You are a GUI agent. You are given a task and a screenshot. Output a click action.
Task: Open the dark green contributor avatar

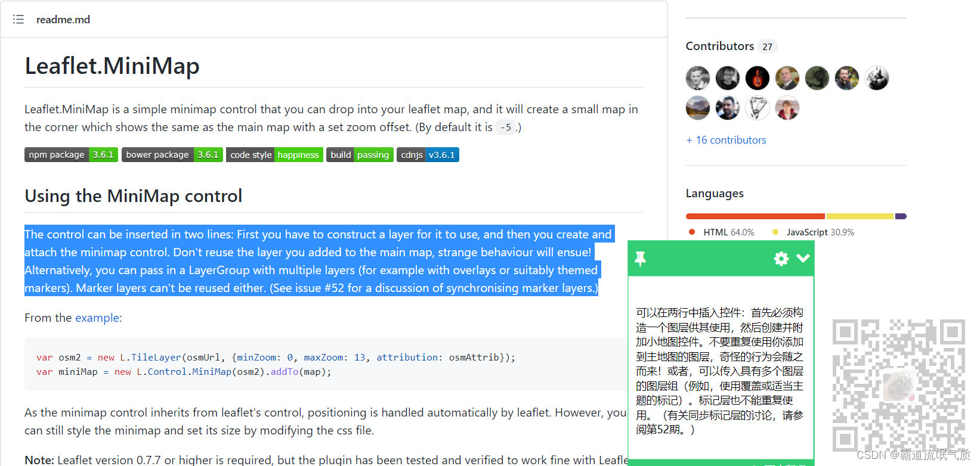817,78
